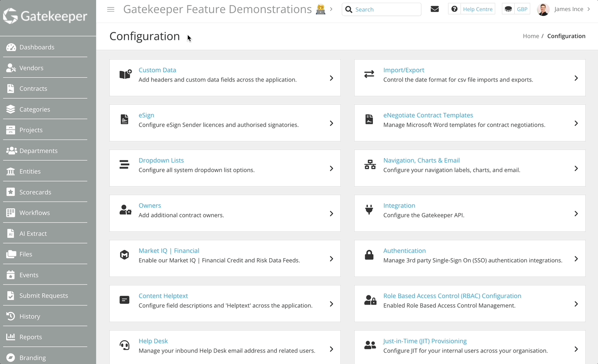Screen dimensions: 598x364
Task: Click the Dashboards gauge icon in the sidebar
Action: [x=11, y=47]
